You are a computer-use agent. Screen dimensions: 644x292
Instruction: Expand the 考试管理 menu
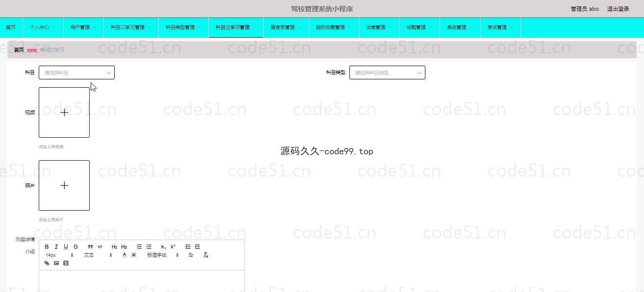click(500, 27)
